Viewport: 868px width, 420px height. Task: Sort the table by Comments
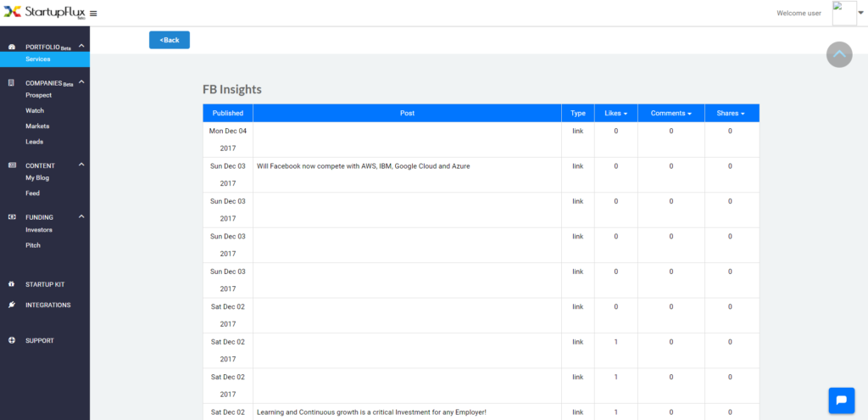(x=671, y=113)
